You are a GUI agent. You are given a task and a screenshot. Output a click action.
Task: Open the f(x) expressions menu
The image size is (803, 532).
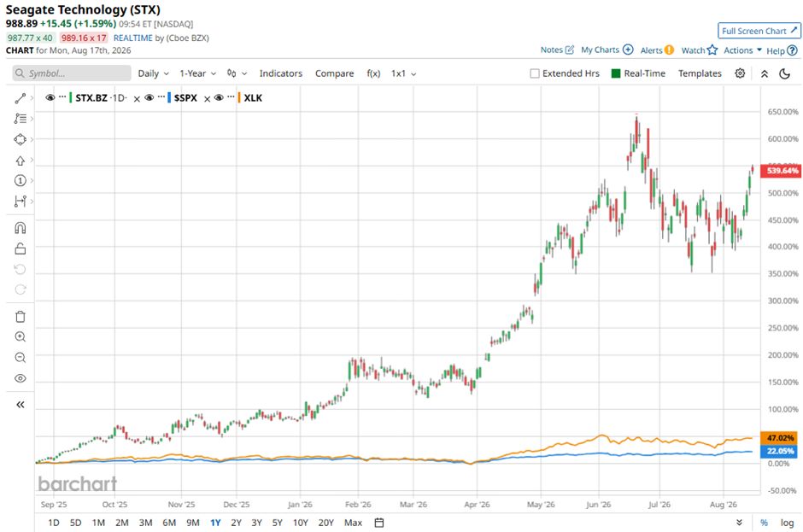373,73
